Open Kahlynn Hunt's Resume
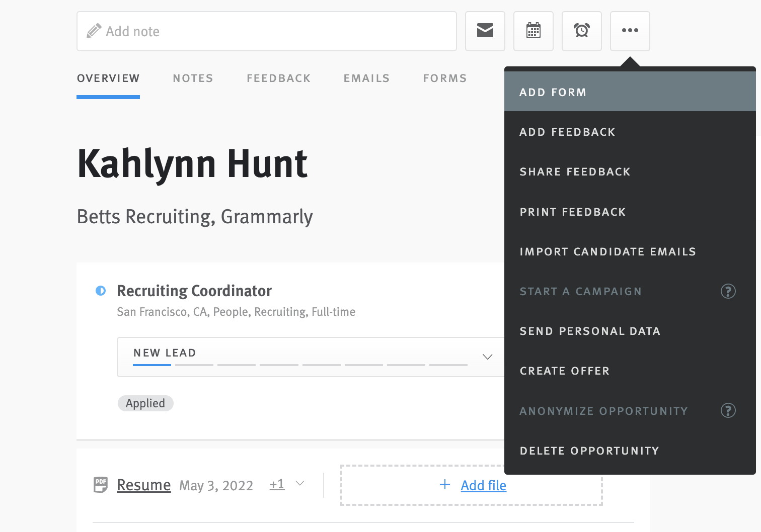Image resolution: width=761 pixels, height=532 pixels. click(144, 485)
